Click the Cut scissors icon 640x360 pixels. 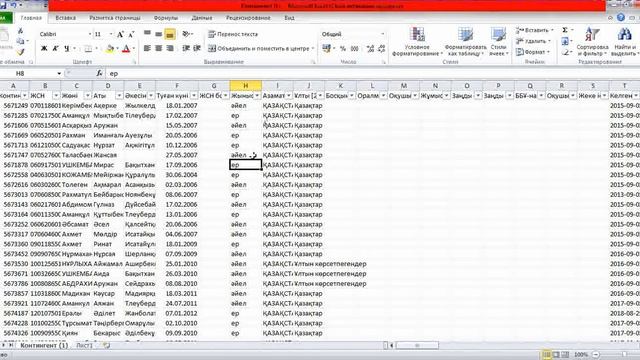pos(20,31)
